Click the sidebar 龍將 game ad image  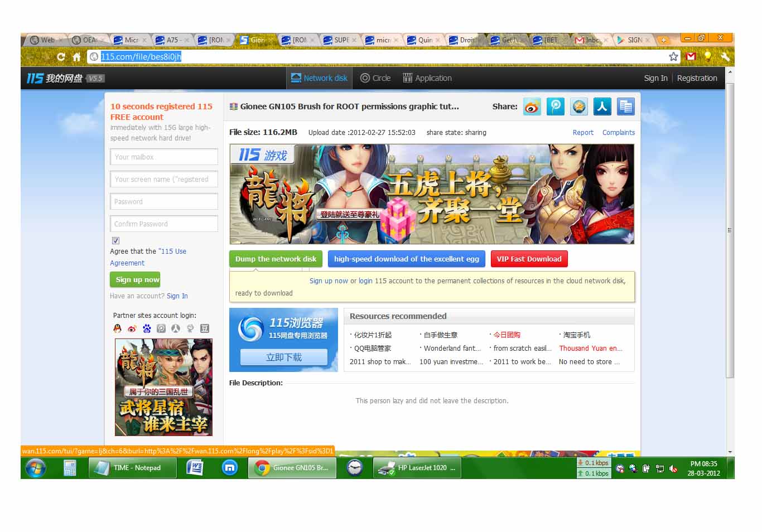(x=163, y=387)
